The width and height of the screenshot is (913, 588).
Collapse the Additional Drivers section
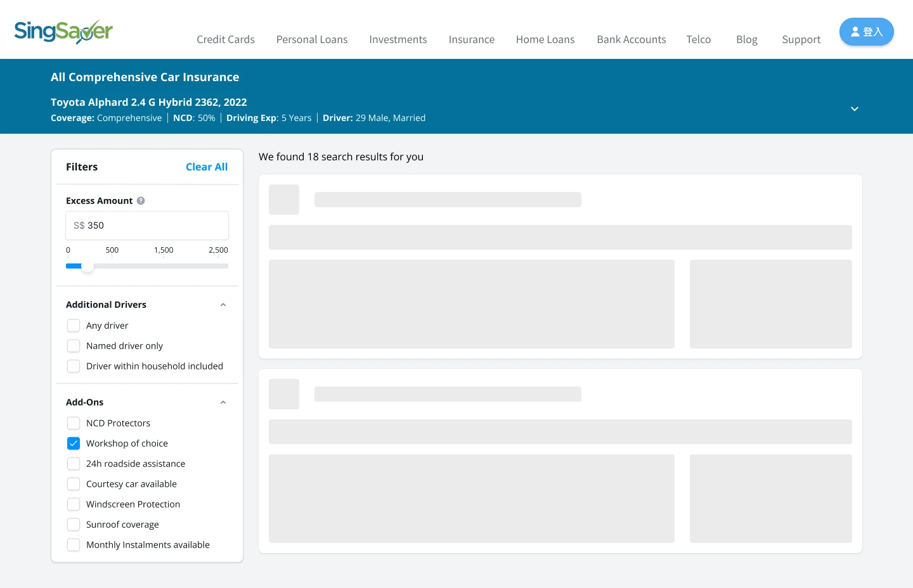[223, 305]
